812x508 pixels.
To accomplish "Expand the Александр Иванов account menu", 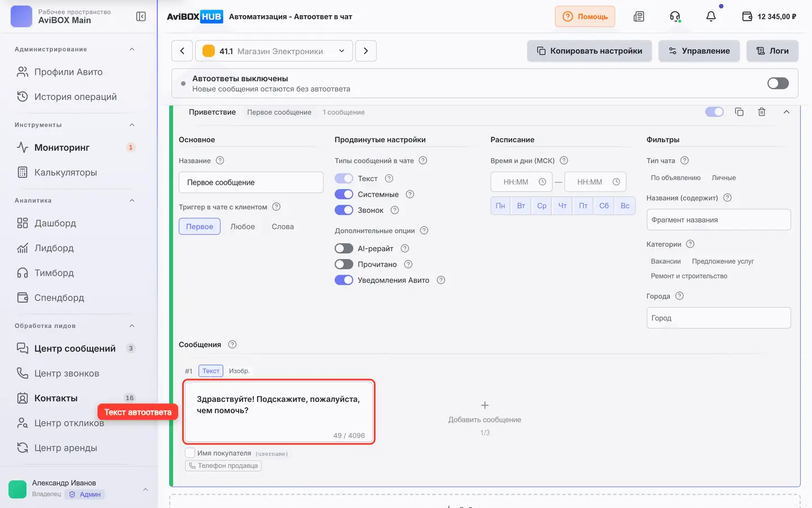I will tap(145, 489).
